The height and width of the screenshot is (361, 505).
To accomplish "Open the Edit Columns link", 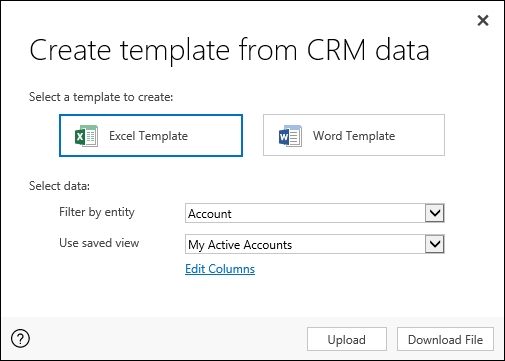I will point(220,269).
